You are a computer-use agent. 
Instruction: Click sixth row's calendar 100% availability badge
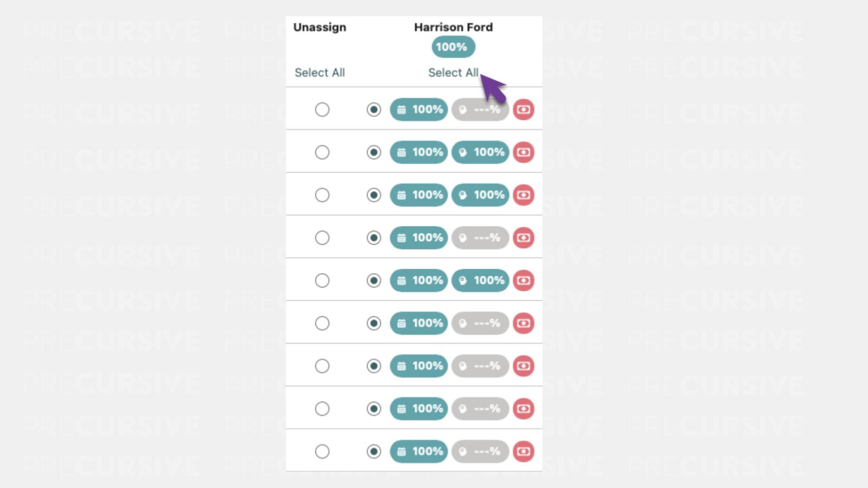tap(419, 323)
